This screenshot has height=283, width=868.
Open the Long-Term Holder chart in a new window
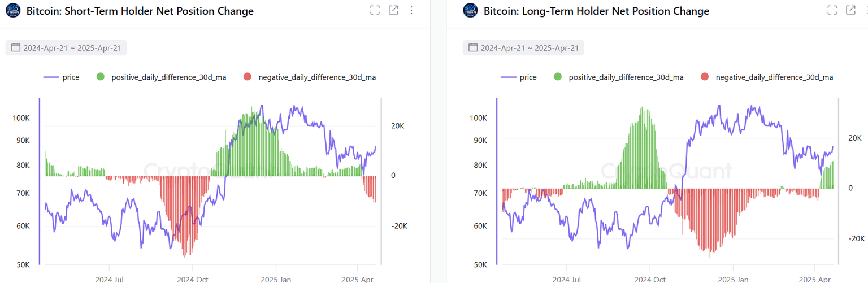click(850, 10)
